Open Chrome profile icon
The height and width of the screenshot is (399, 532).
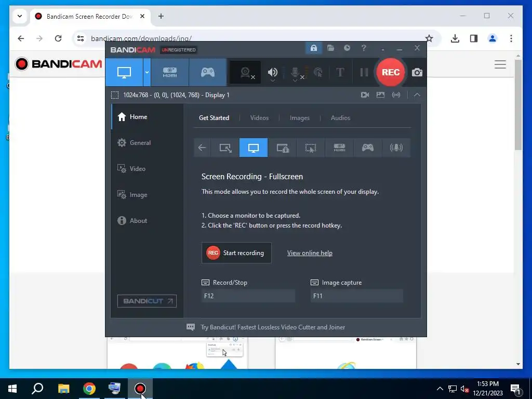click(493, 38)
